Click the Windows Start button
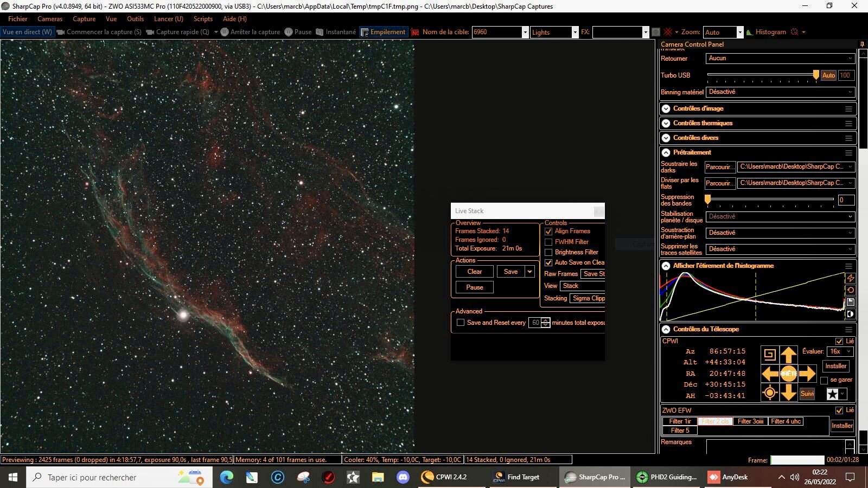Viewport: 868px width, 488px height. [x=13, y=477]
